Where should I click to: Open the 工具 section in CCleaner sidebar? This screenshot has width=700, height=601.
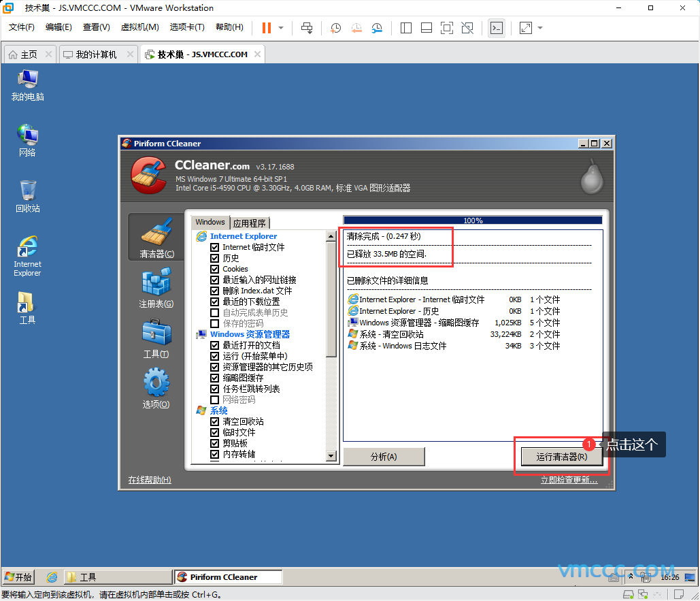(156, 338)
